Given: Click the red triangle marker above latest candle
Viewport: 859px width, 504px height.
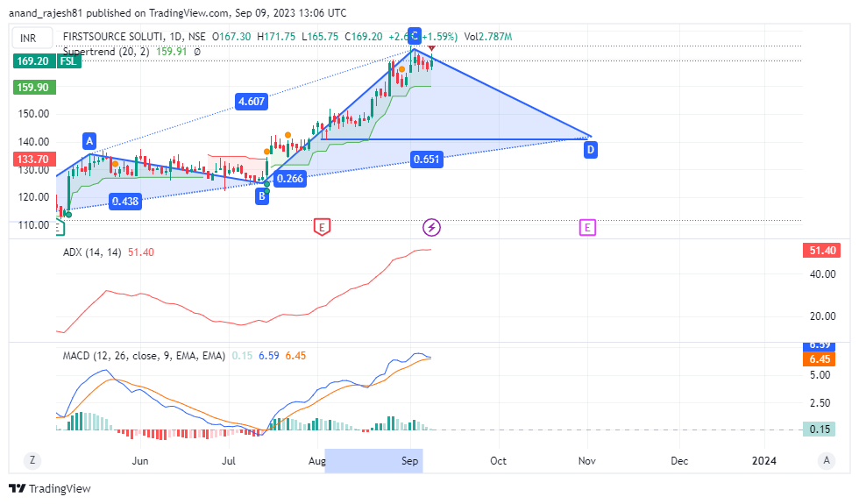Looking at the screenshot, I should 431,50.
